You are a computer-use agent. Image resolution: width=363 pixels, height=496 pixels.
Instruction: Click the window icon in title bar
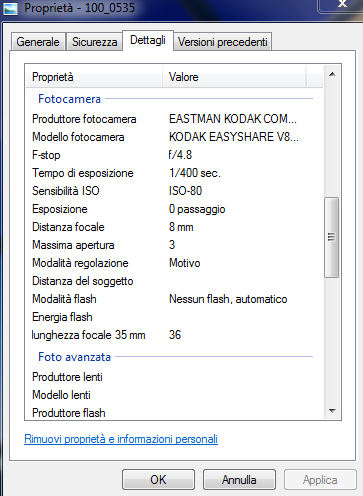(x=10, y=8)
